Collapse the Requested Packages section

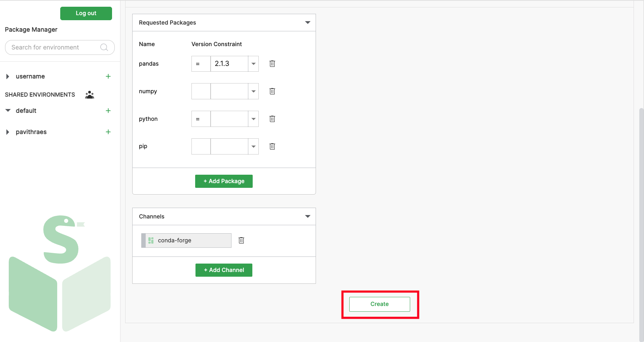(x=308, y=23)
